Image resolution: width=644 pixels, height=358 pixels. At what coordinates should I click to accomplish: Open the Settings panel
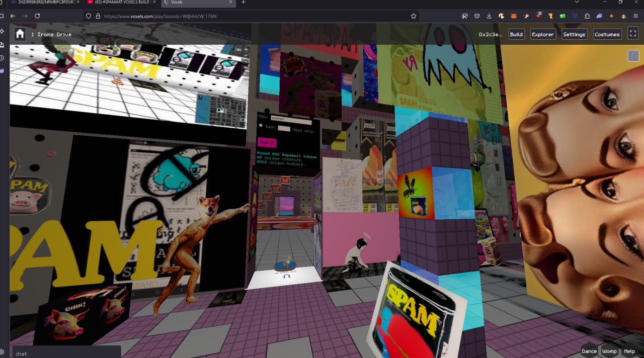(x=574, y=34)
